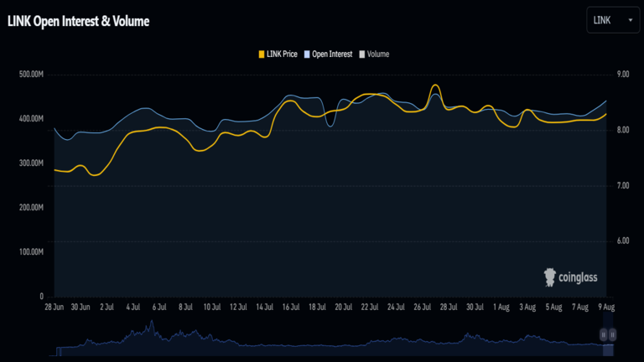Click the 400.00M left axis label
This screenshot has height=362, width=644.
tap(31, 119)
